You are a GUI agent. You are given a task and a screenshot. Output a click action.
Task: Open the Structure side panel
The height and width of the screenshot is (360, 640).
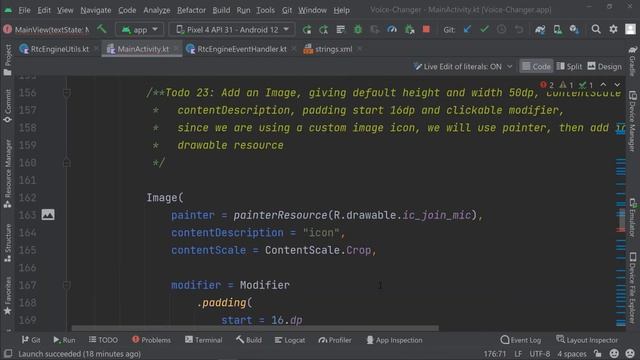pos(7,242)
